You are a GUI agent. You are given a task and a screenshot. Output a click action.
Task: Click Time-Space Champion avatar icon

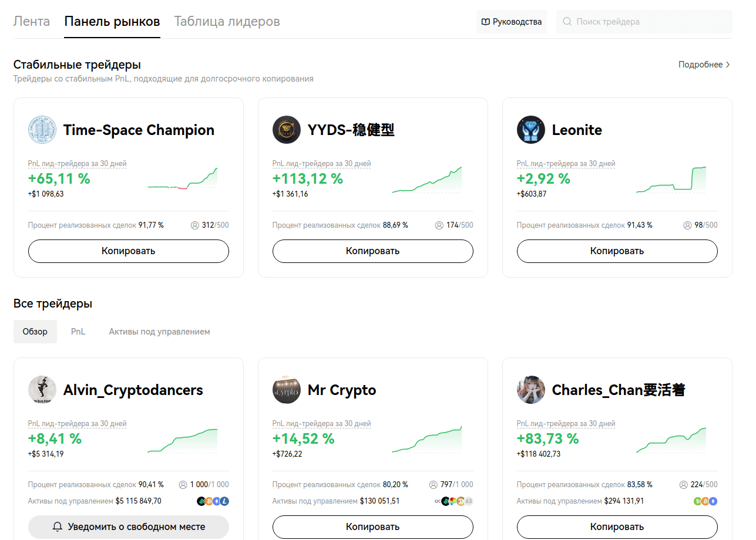(42, 130)
